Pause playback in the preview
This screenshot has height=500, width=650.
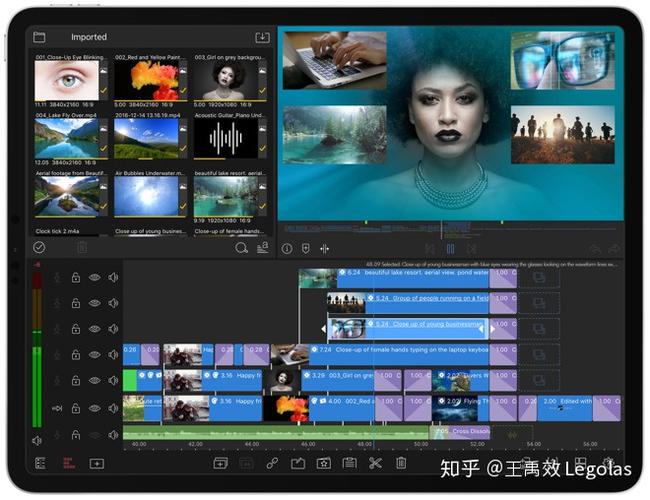click(451, 249)
